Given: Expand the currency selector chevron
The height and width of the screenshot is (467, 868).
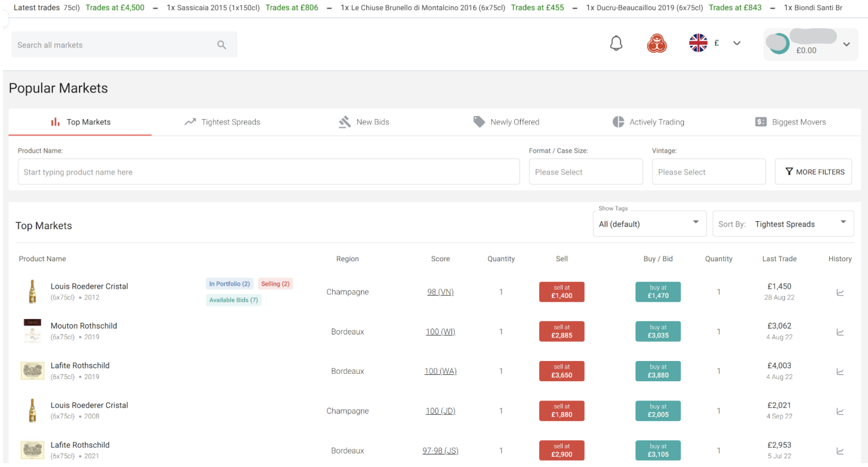Looking at the screenshot, I should (x=736, y=43).
